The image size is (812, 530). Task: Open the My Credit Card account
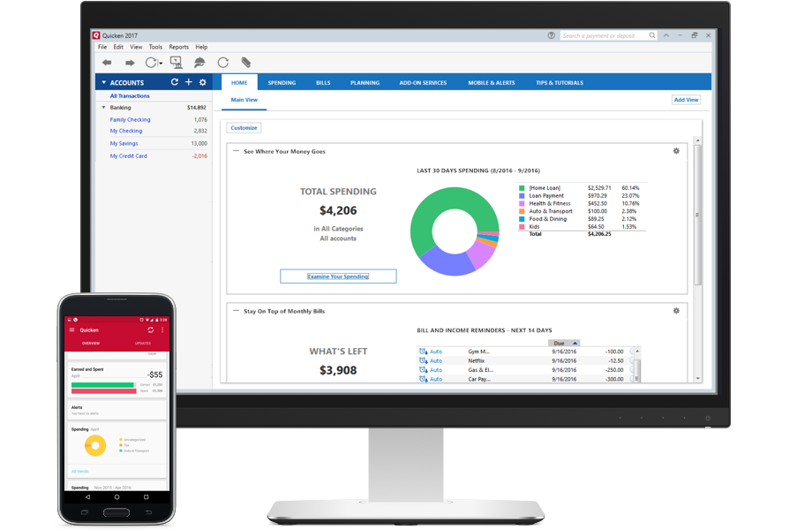[129, 156]
